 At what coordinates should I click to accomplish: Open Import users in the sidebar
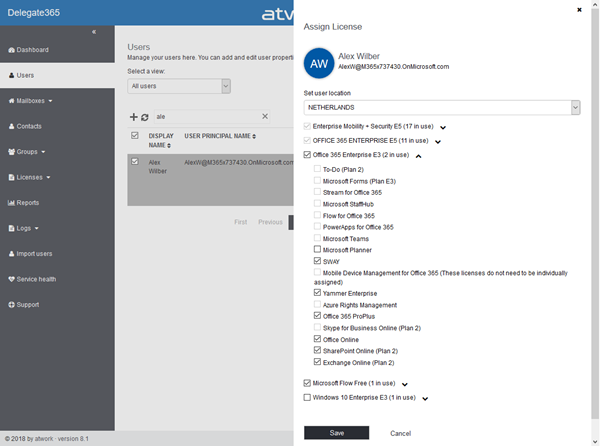pos(31,254)
